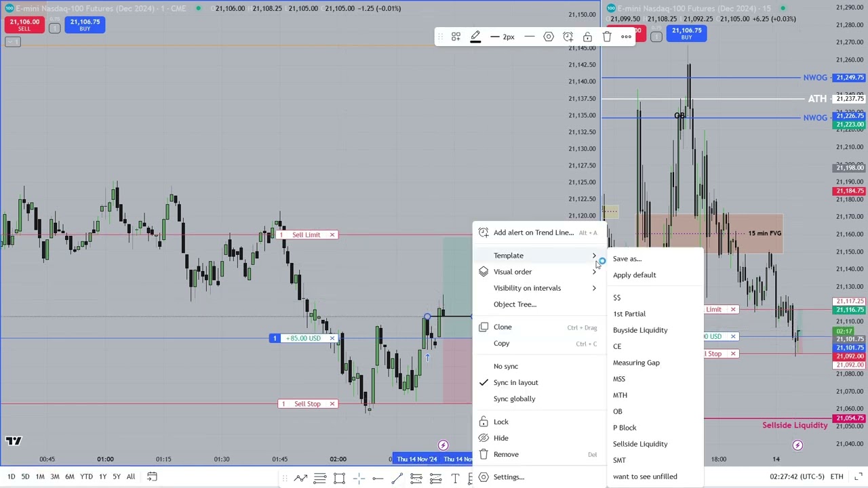Click the lightning event icon on left chart
The height and width of the screenshot is (488, 868).
[x=443, y=445]
